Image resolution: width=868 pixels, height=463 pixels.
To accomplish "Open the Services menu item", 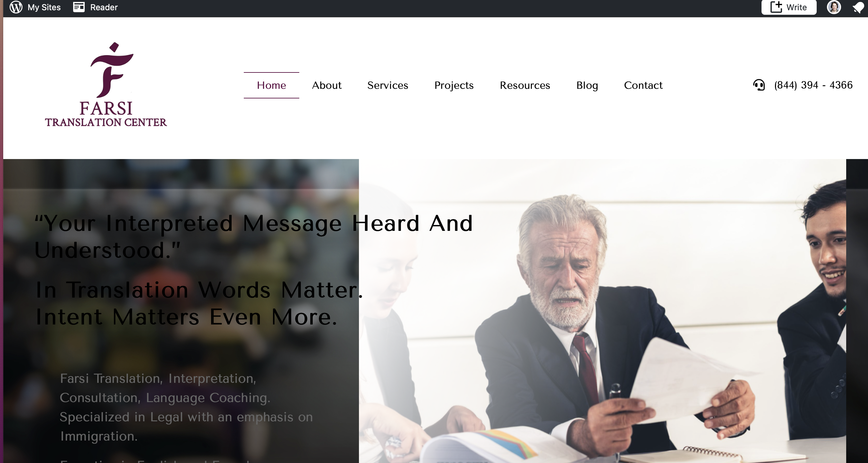I will (x=387, y=85).
